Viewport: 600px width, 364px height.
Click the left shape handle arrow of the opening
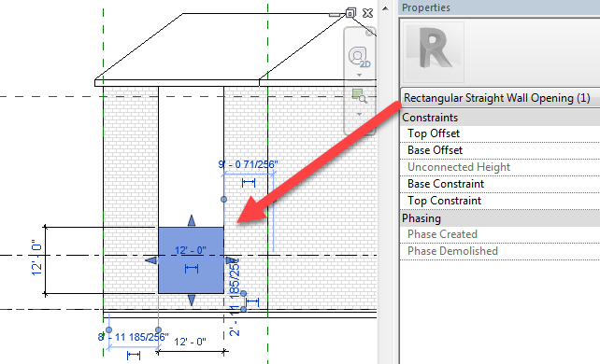[x=151, y=260]
